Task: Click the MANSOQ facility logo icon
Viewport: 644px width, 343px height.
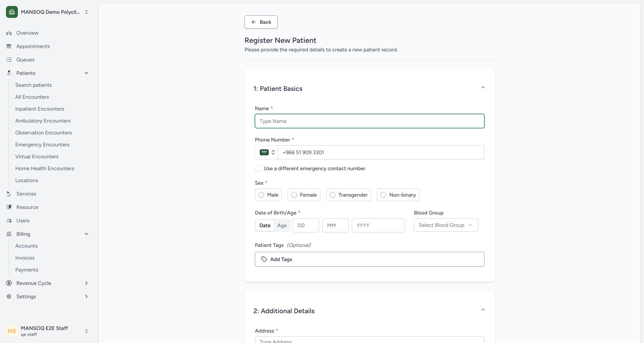Action: tap(12, 12)
